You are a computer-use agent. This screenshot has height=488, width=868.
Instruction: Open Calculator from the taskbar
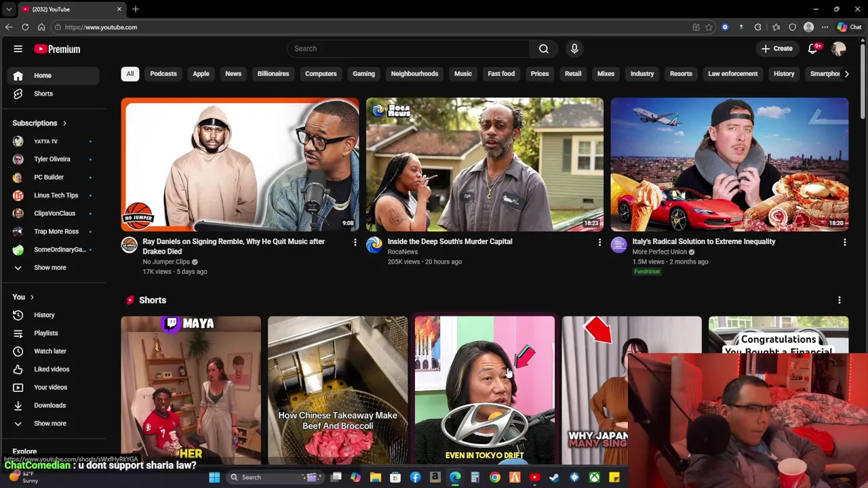pos(475,477)
